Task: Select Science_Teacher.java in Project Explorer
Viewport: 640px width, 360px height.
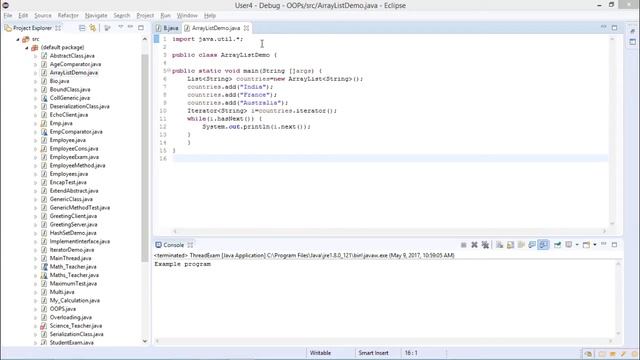Action: [76, 326]
